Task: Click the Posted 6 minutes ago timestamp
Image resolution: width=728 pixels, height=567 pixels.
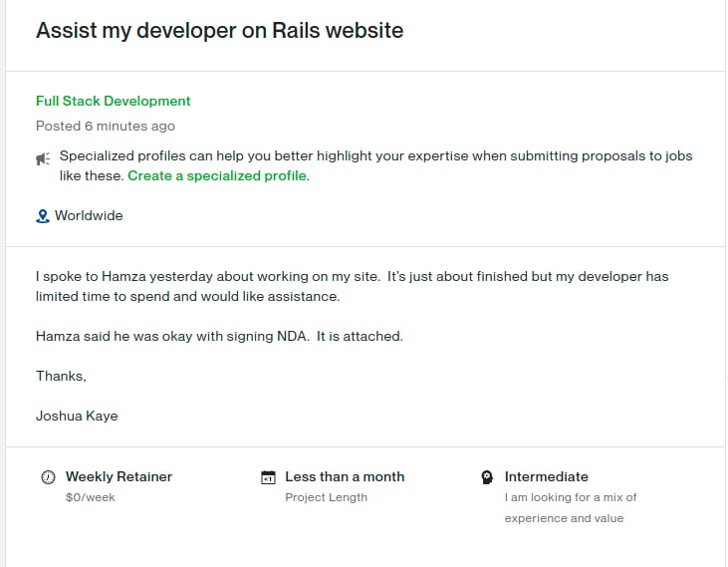Action: 106,126
